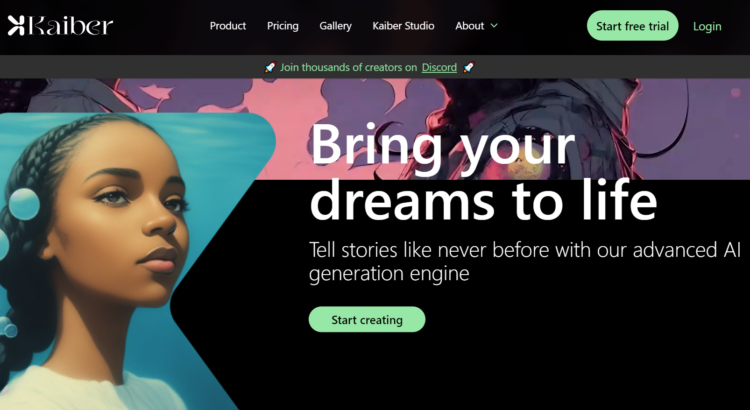This screenshot has width=750, height=410.
Task: Click the Start free trial button
Action: [x=632, y=26]
